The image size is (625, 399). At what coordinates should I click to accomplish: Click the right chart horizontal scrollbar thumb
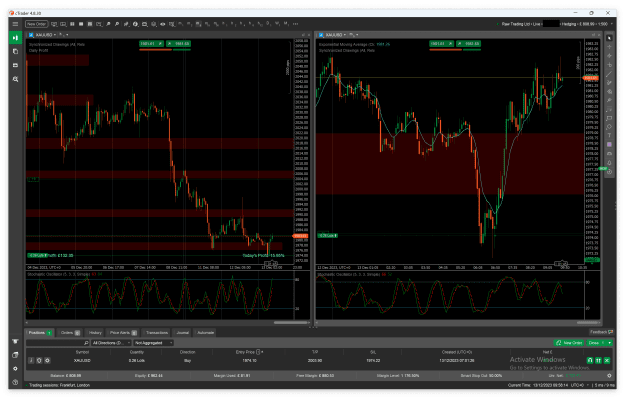pyautogui.click(x=587, y=322)
